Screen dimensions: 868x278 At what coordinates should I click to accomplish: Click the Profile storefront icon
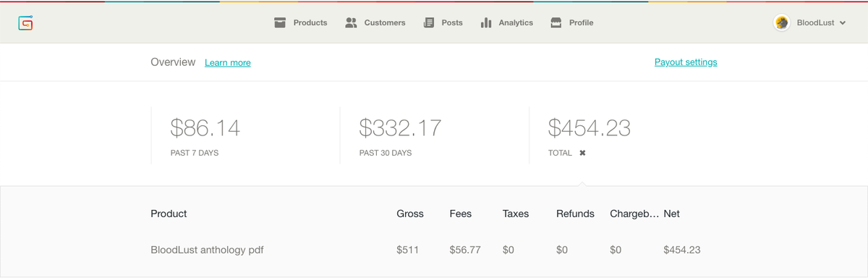coord(556,23)
